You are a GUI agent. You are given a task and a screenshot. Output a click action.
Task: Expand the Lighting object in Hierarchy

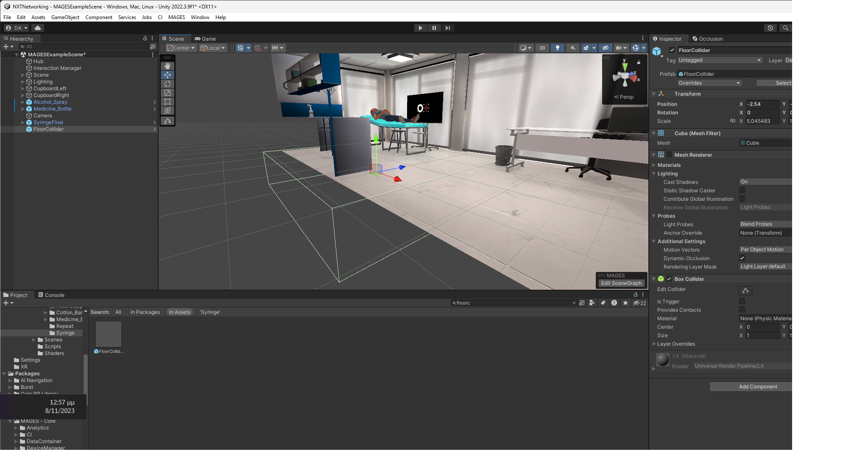[22, 82]
